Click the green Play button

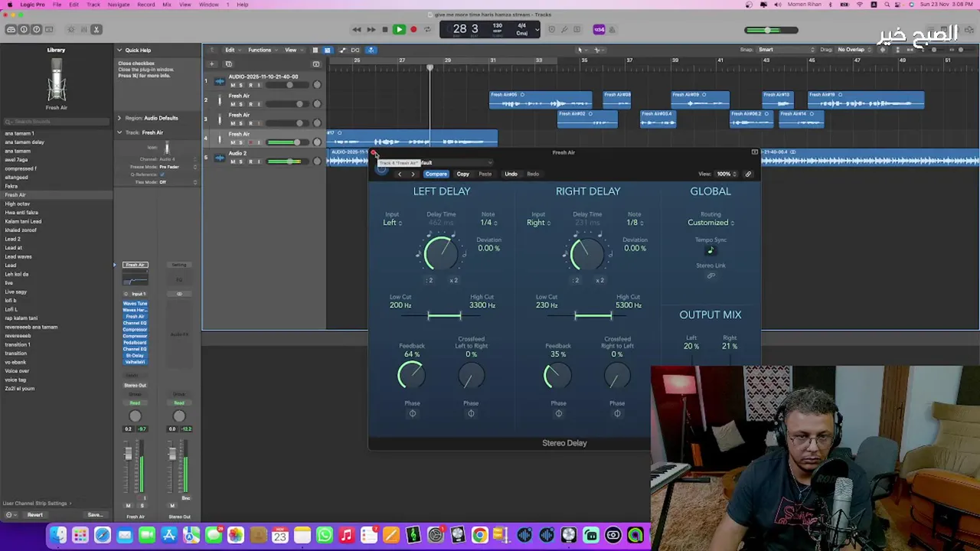[399, 29]
